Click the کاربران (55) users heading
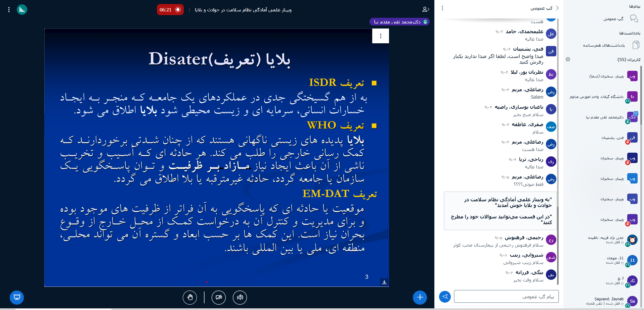Viewport: 644px width, 310px height. click(x=629, y=59)
